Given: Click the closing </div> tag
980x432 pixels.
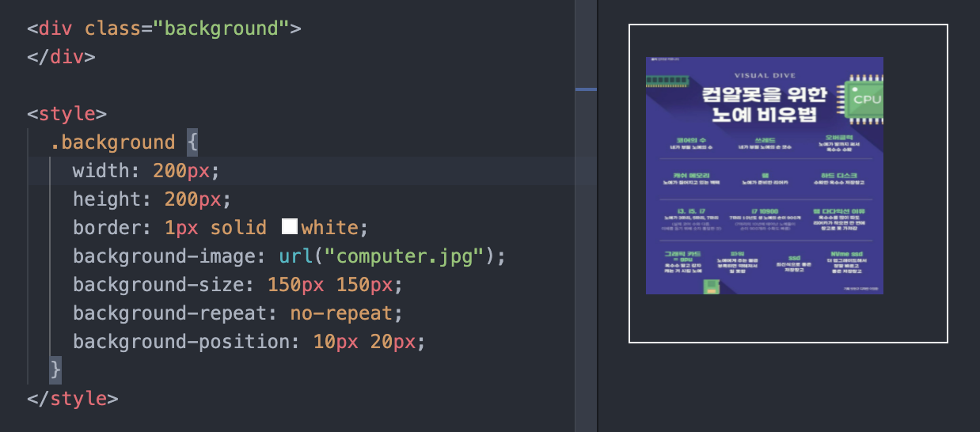Looking at the screenshot, I should (x=61, y=57).
